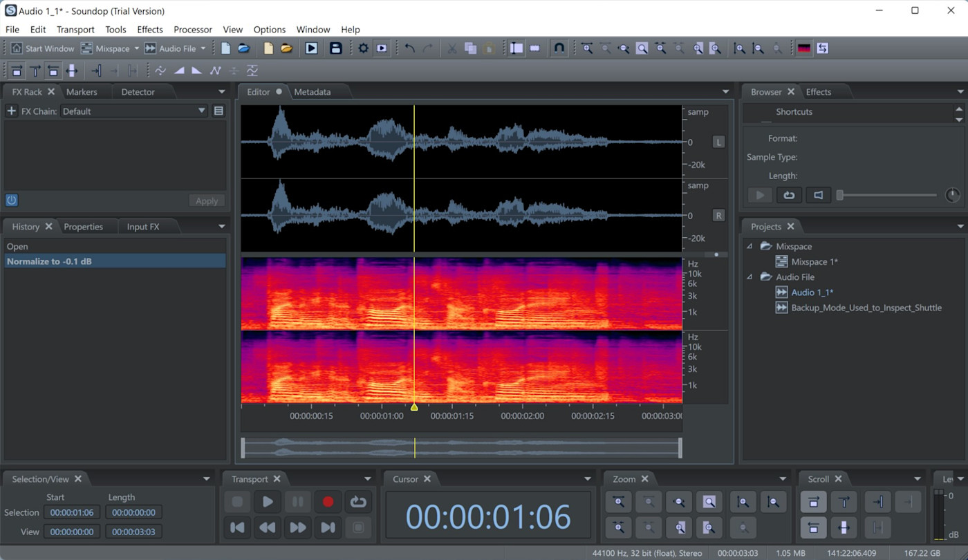
Task: Open the FX Chain Default dropdown
Action: tap(134, 111)
